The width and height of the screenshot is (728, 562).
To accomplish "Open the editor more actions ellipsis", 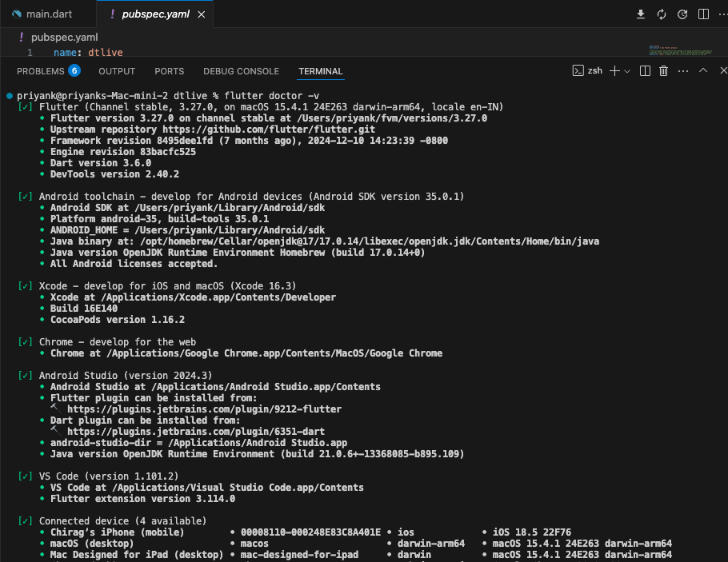I will pos(722,14).
